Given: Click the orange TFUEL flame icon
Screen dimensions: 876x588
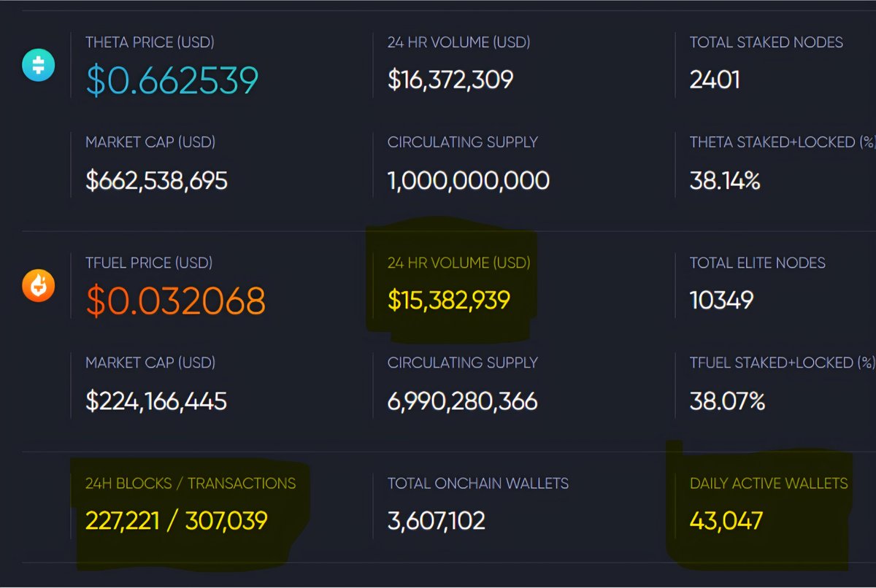Looking at the screenshot, I should [x=38, y=286].
